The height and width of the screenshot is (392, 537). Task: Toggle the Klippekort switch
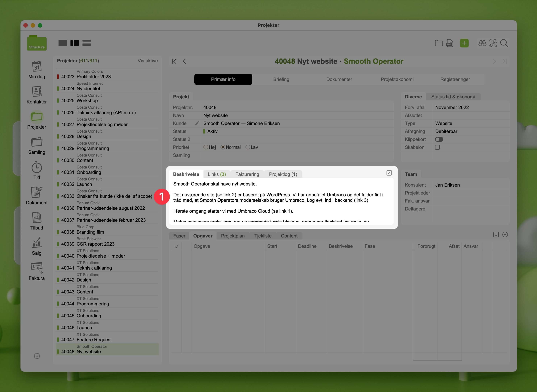439,139
